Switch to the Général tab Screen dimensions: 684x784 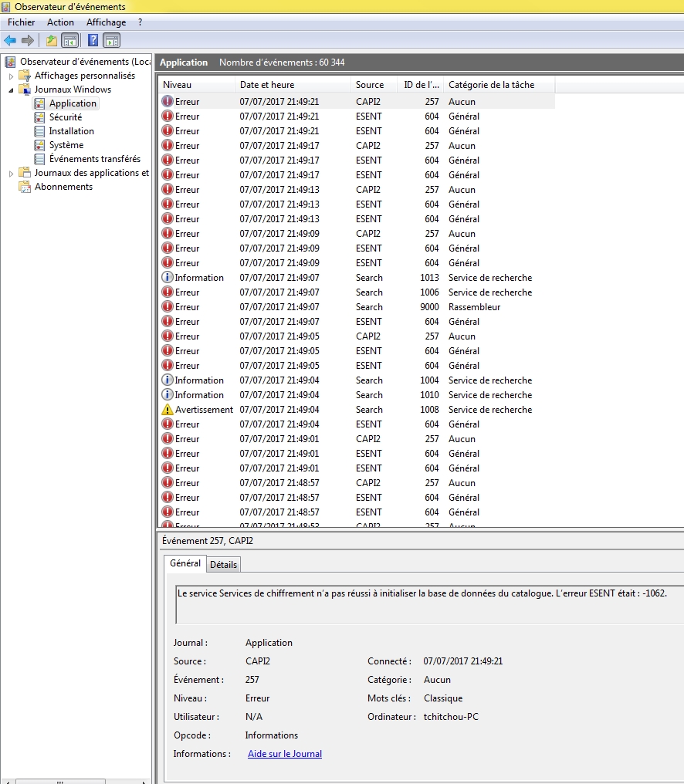coord(185,563)
